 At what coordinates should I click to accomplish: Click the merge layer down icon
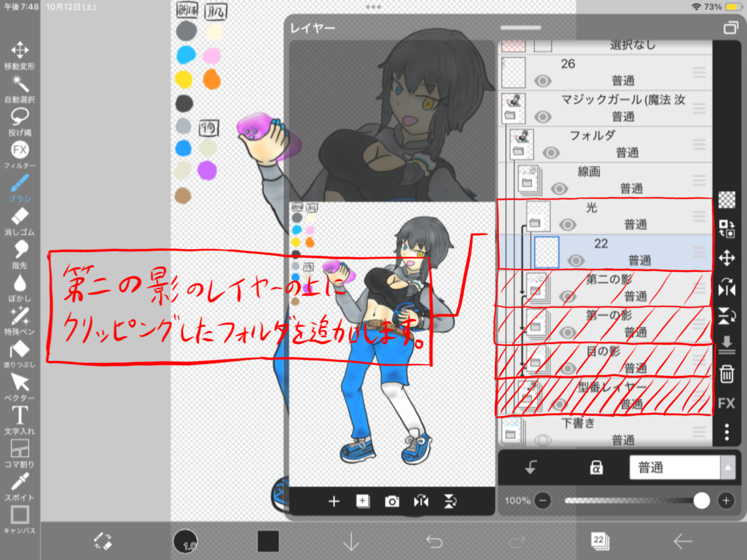pos(726,345)
